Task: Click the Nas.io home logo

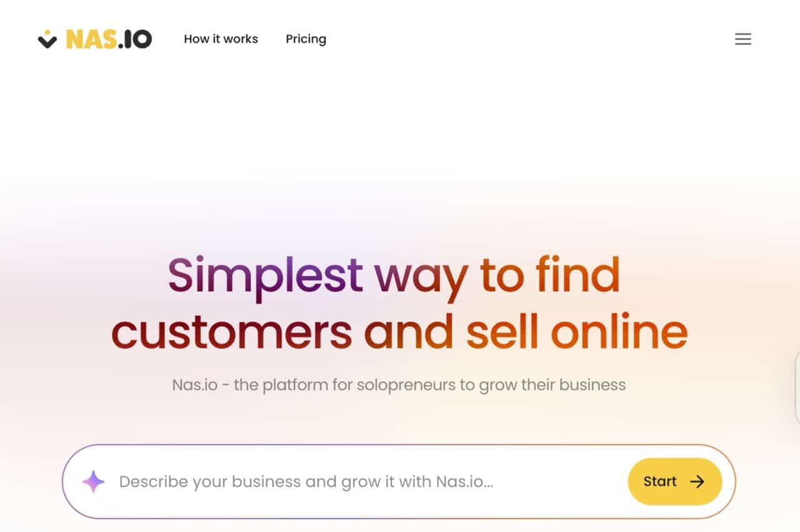Action: tap(94, 39)
